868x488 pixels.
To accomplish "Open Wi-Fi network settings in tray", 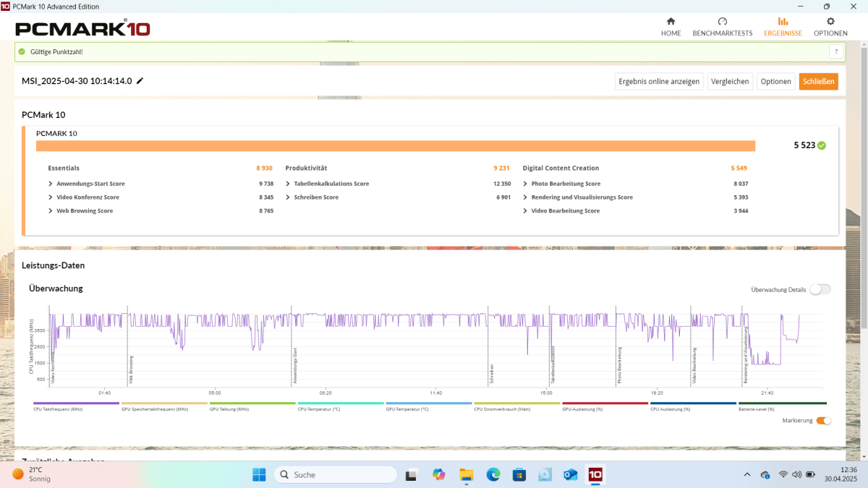I will (x=783, y=474).
